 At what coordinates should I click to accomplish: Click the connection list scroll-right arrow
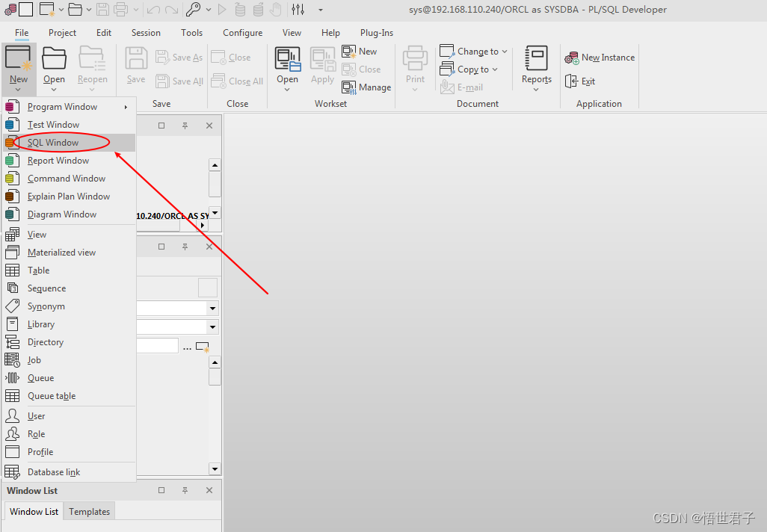tap(203, 226)
